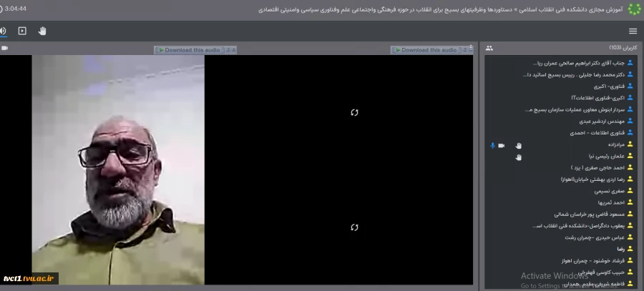
Task: Click مرادزاده's raised hand icon
Action: pos(518,145)
